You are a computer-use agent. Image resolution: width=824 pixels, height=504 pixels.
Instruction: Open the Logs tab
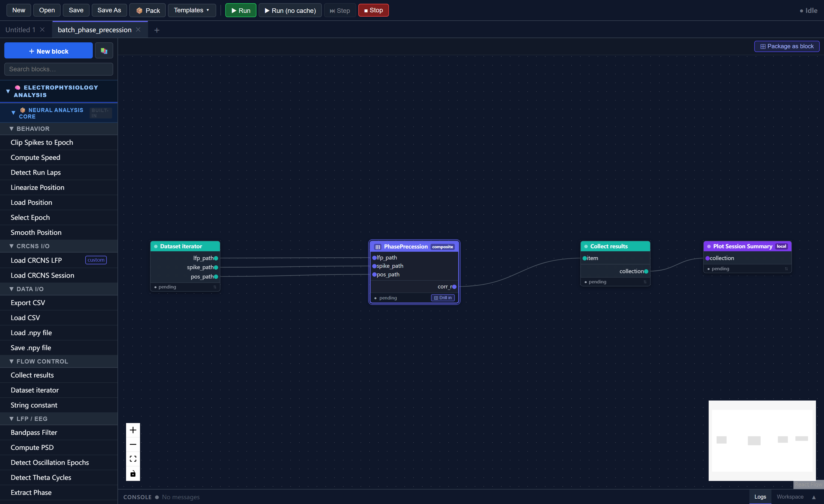coord(760,497)
